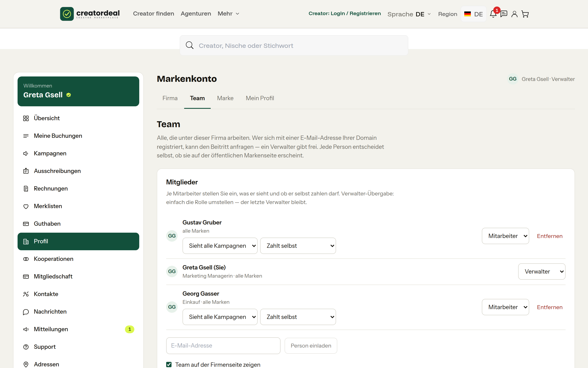The image size is (588, 368).
Task: Open Gustav Gruber's Zahlt selbst dropdown
Action: (298, 246)
